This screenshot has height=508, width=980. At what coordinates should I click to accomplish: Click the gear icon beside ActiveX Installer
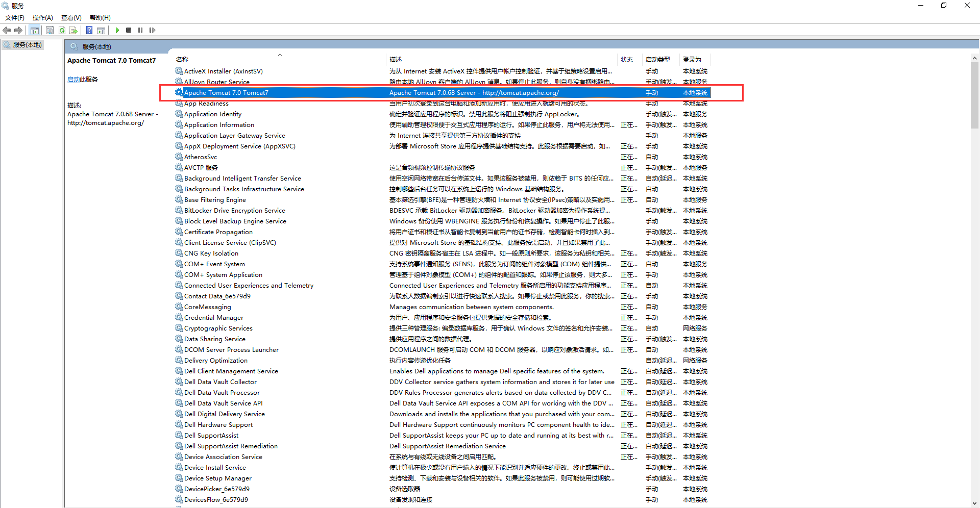tap(179, 71)
